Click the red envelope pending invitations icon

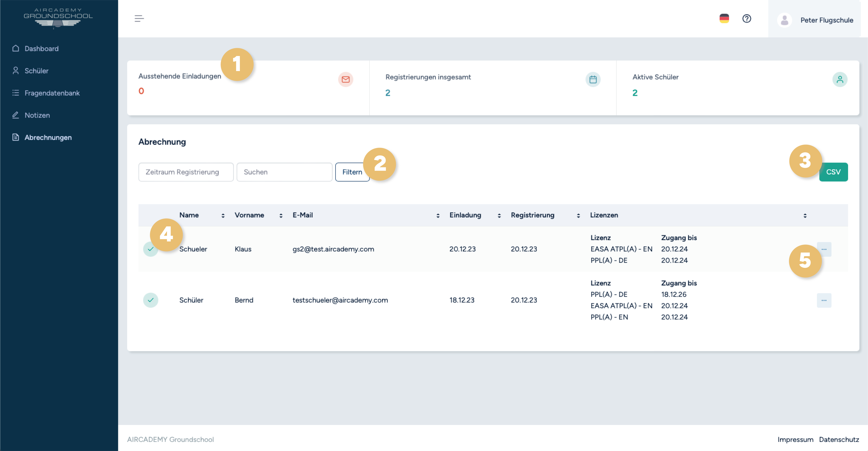[346, 80]
